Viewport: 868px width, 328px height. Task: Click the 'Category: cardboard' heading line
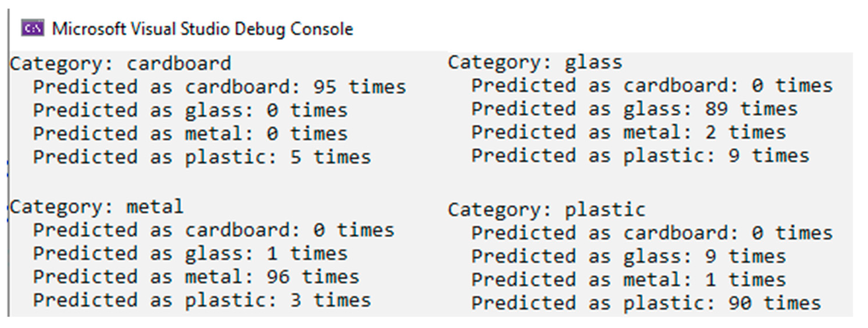click(120, 64)
